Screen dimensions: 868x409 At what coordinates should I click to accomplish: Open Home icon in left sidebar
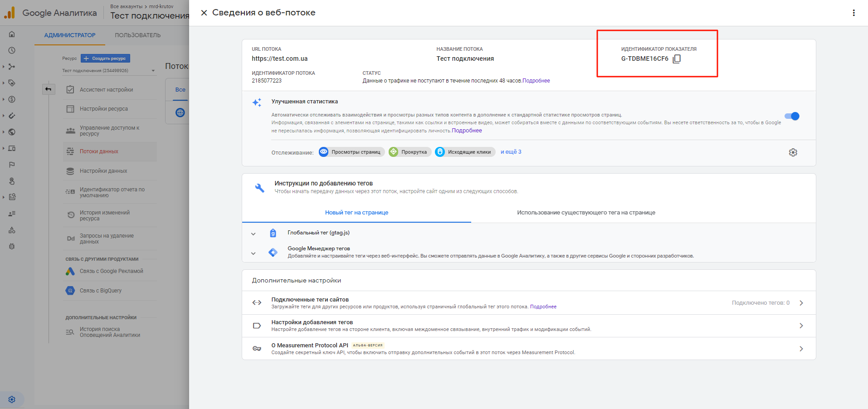12,34
